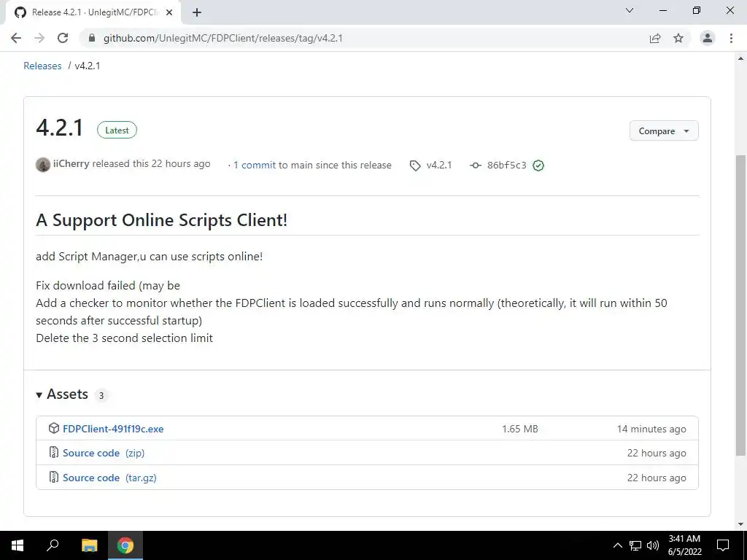Click the Latest release badge
This screenshot has height=560, width=747.
point(117,130)
